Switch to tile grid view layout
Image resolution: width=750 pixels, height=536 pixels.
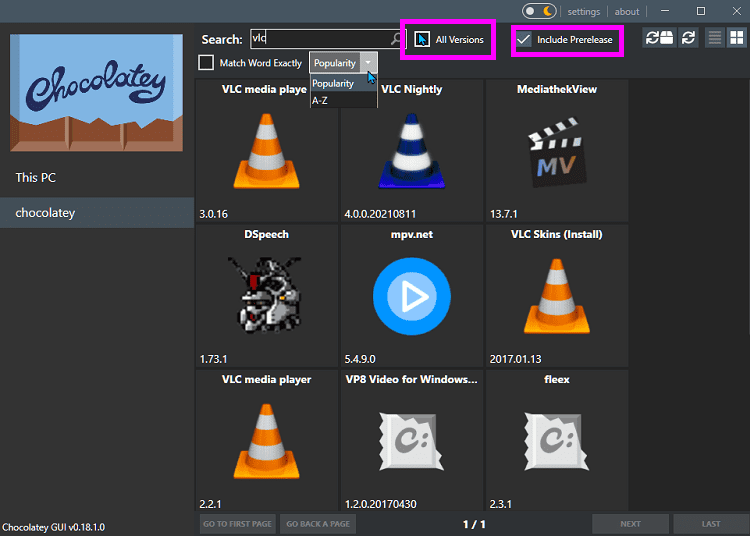tap(737, 38)
